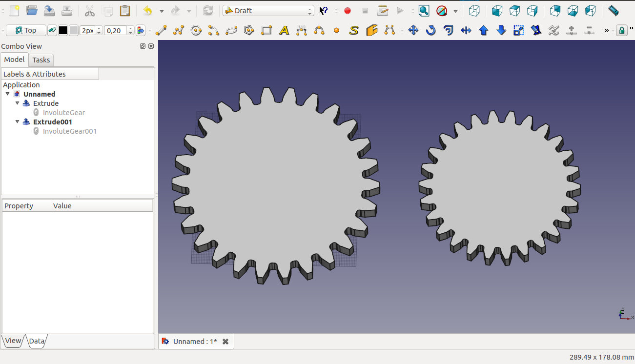635x364 pixels.
Task: Select the Draft Line tool
Action: [161, 31]
